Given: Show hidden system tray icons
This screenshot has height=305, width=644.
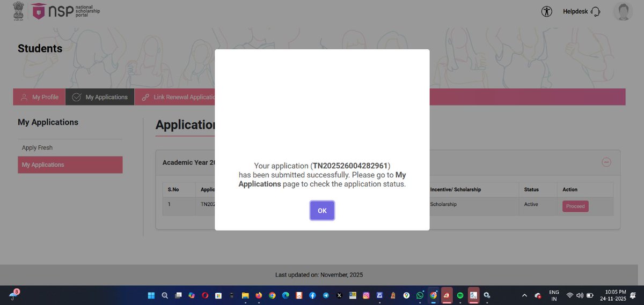Looking at the screenshot, I should [524, 295].
